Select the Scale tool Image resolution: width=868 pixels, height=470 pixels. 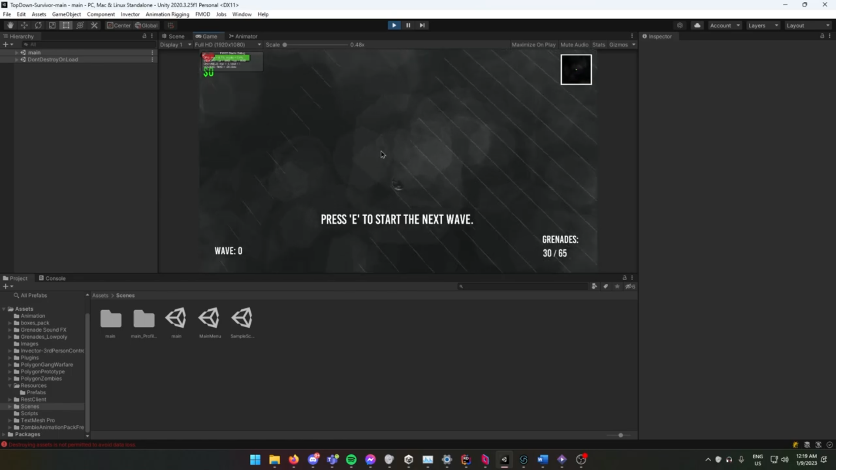click(x=52, y=25)
